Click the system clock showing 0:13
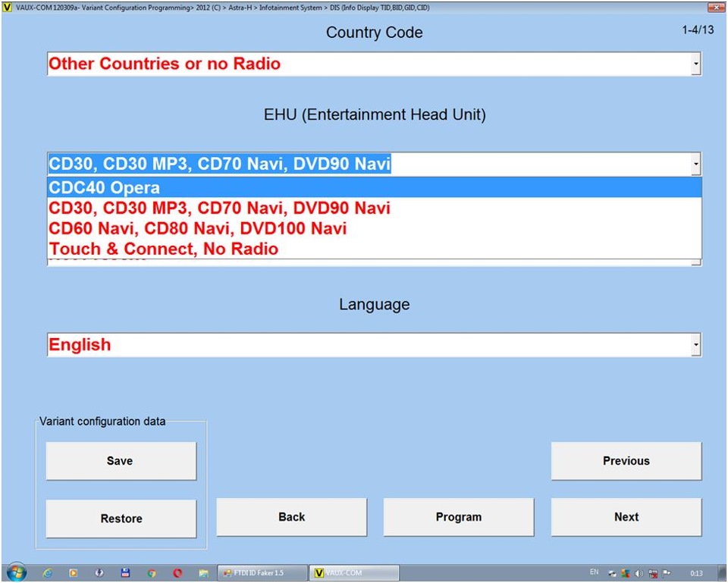 point(696,574)
